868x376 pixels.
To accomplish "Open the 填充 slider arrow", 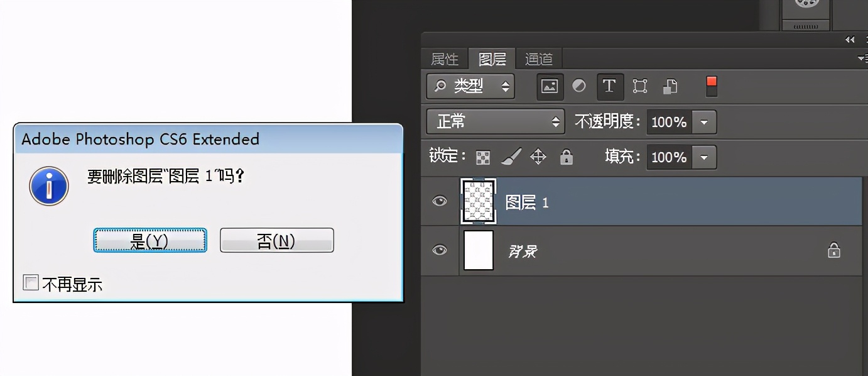I will coord(704,157).
